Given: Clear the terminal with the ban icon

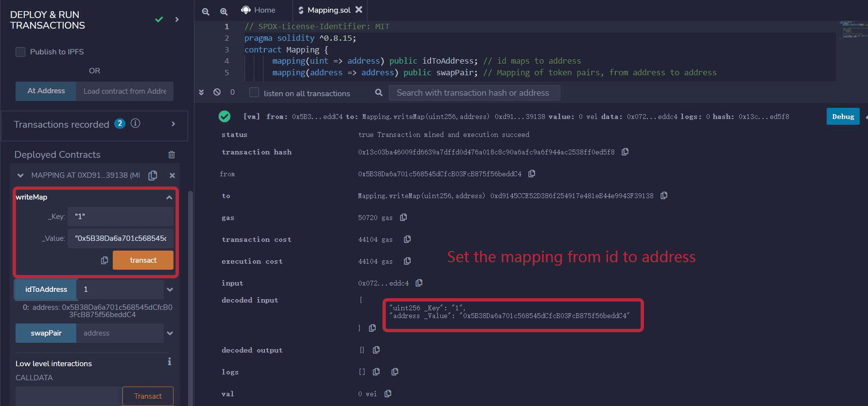Looking at the screenshot, I should (217, 92).
